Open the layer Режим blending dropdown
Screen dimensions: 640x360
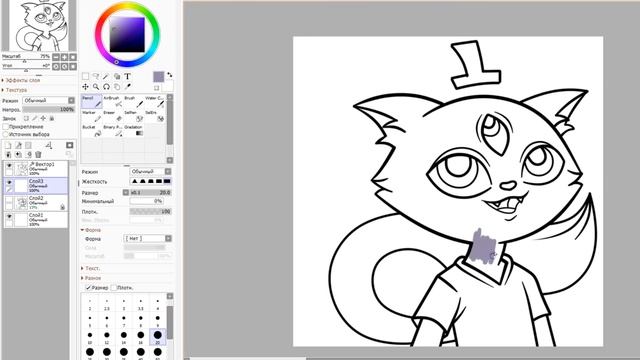[x=49, y=100]
